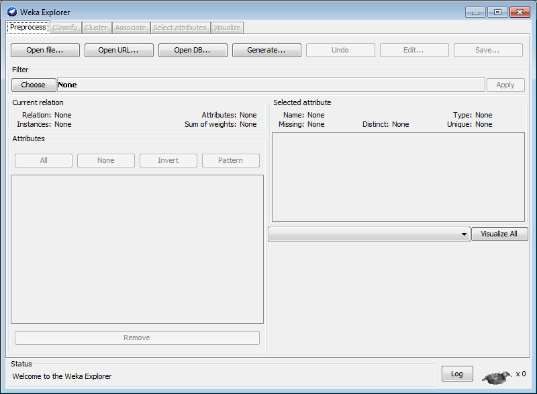Click the Name: None text
This screenshot has height=394, width=537.
coord(304,115)
